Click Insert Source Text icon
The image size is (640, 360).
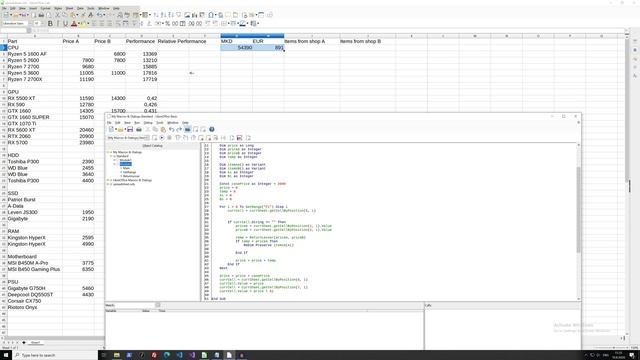232,138
